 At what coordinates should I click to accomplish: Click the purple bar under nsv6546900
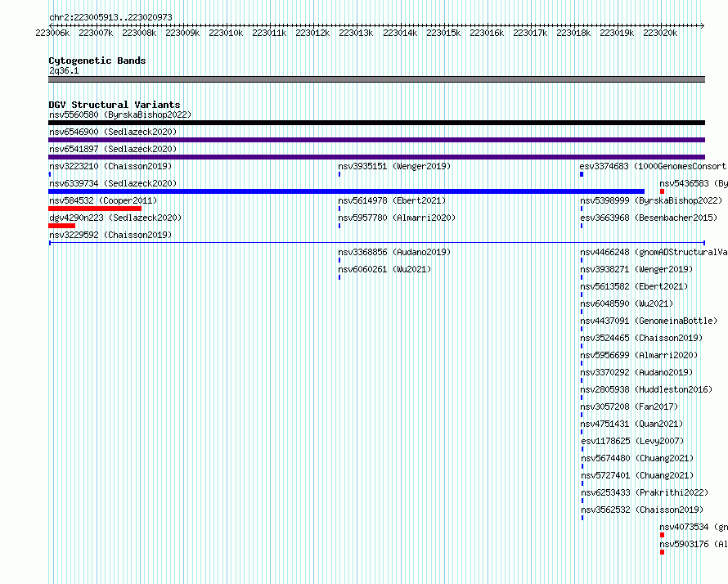point(376,140)
